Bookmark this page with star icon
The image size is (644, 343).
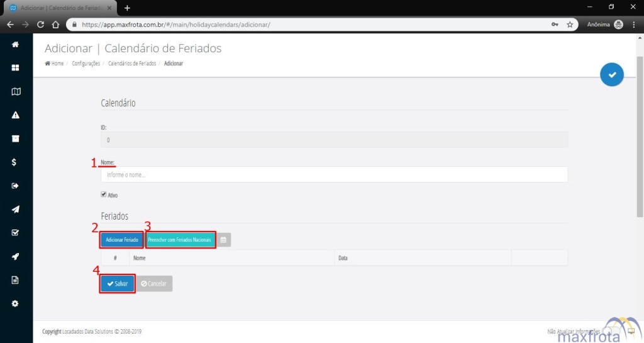(570, 25)
